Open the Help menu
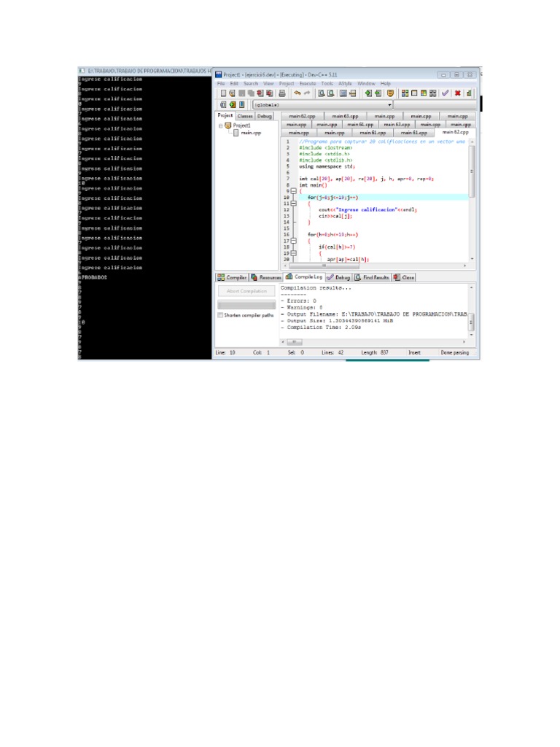Viewport: 560px width, 747px height. 385,83
